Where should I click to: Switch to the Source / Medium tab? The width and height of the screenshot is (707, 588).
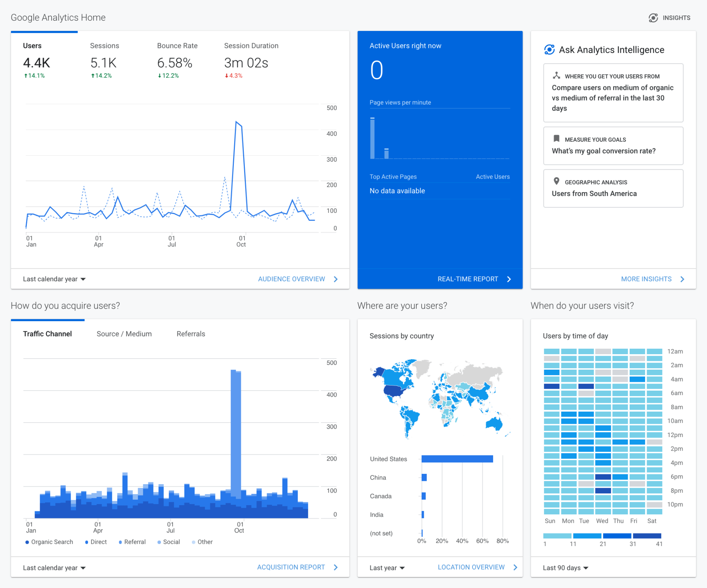point(124,334)
